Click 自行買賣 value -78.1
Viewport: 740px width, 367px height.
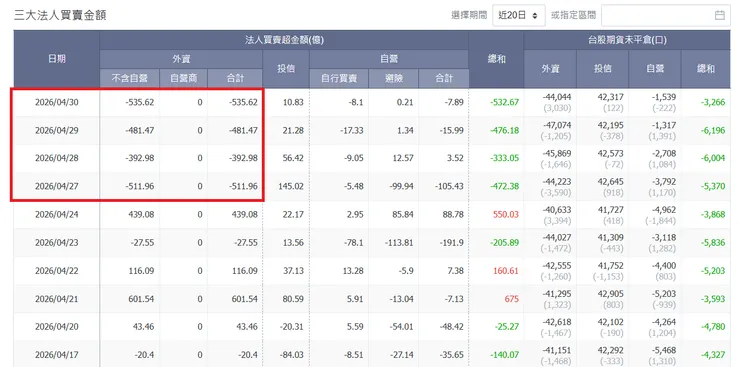[353, 242]
